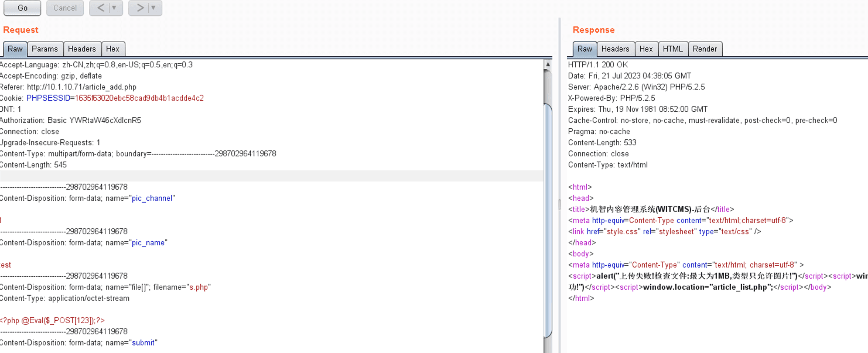Click the "pic_channel" Content-Disposition line
Screen dimensions: 868x353
[87, 198]
